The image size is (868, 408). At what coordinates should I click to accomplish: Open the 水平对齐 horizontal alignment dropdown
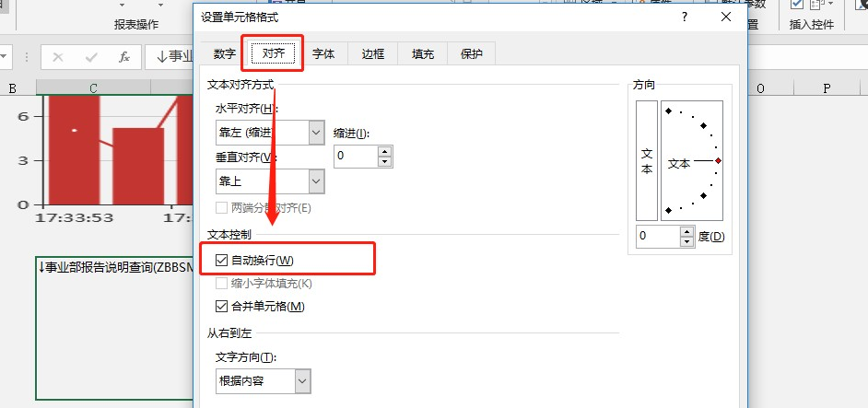click(317, 133)
